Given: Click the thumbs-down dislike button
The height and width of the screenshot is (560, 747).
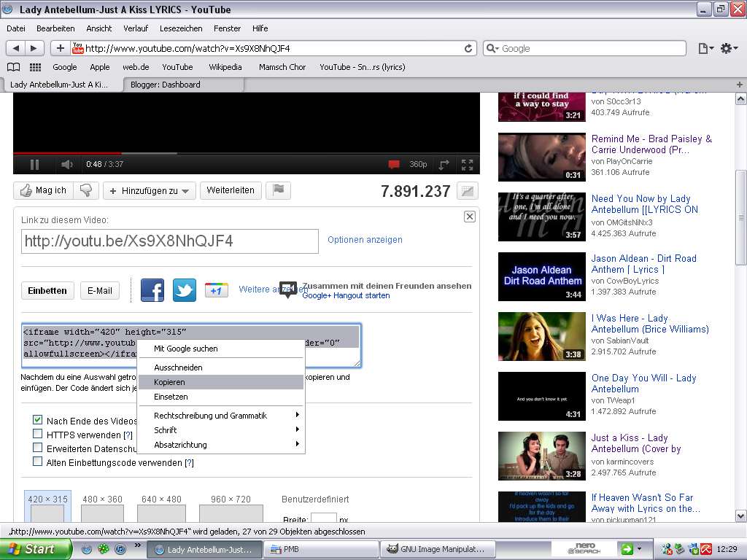Looking at the screenshot, I should pos(86,190).
